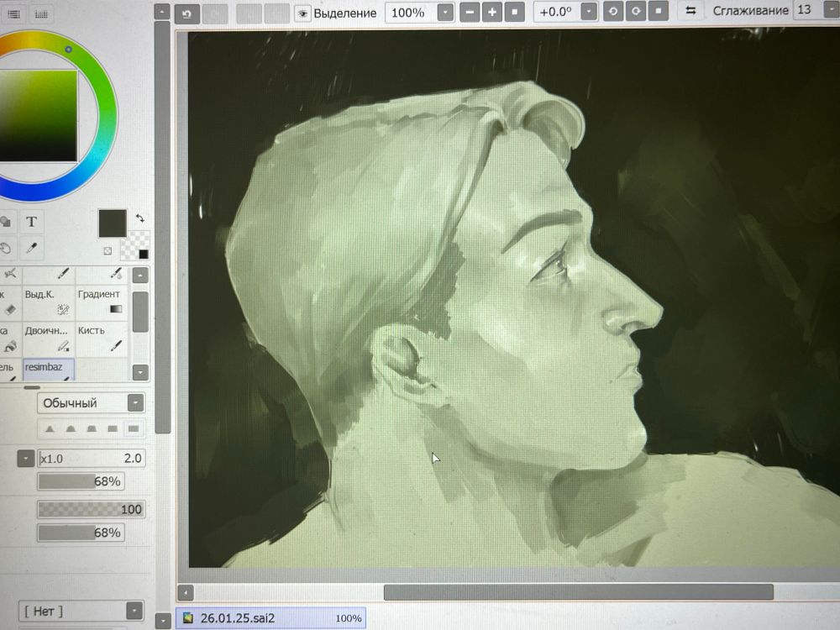840x630 pixels.
Task: Click the canvas horizontal scrollbar thumb
Action: click(x=579, y=592)
